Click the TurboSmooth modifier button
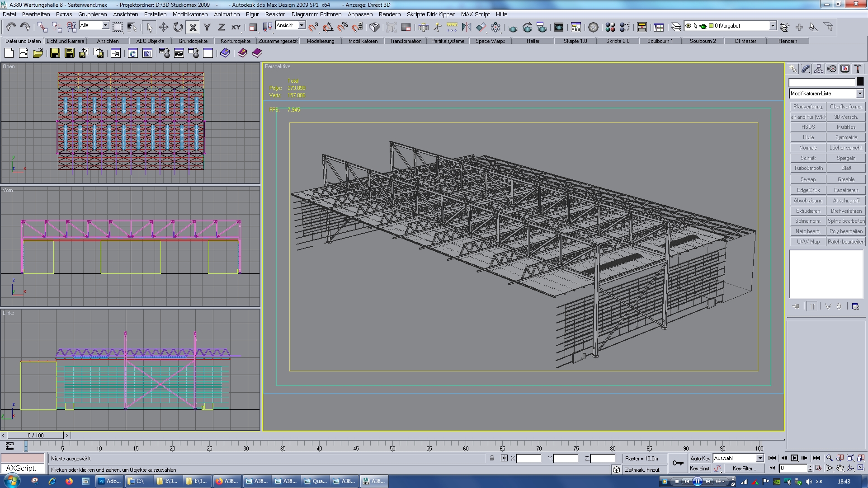 pos(808,168)
